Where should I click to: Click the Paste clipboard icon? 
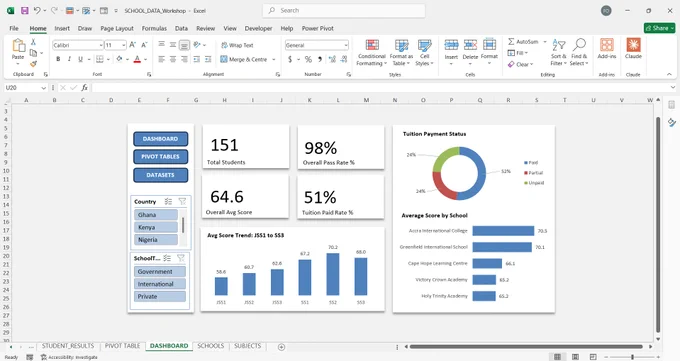tap(18, 46)
